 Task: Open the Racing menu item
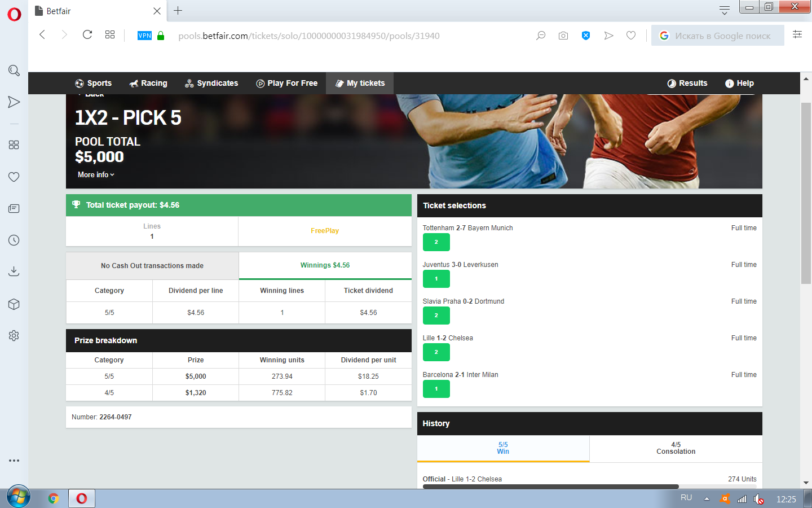point(148,83)
